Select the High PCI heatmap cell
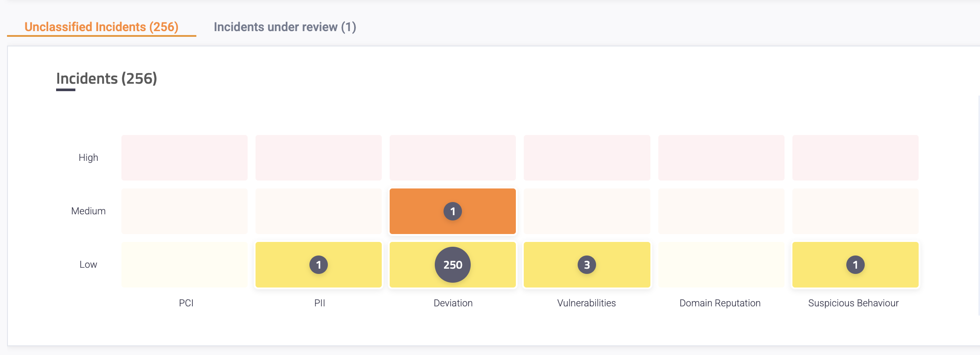 pyautogui.click(x=185, y=158)
